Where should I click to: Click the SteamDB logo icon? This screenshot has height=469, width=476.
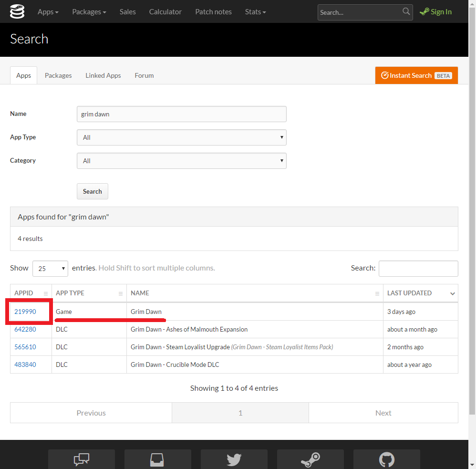(x=17, y=10)
